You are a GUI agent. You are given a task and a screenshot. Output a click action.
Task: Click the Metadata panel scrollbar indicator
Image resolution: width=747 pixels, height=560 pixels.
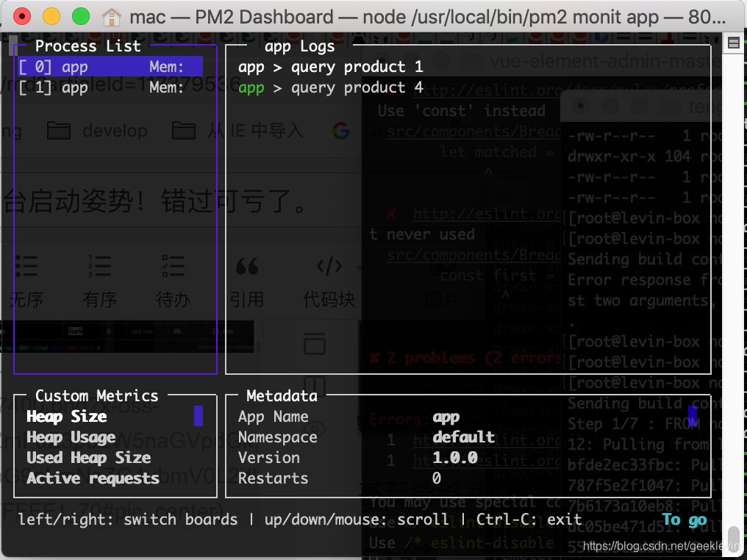[693, 416]
